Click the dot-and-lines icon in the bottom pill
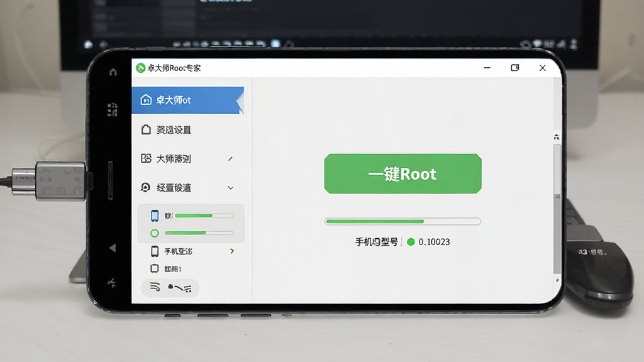This screenshot has width=644, height=362. (180, 288)
